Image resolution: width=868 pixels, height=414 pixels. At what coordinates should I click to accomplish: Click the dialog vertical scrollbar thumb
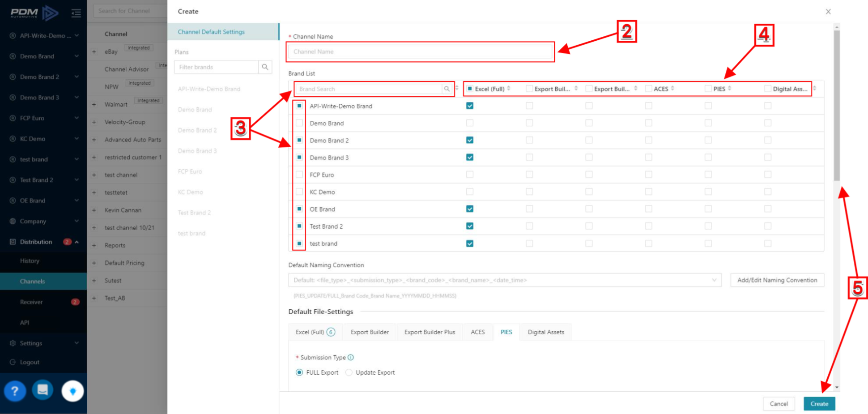[x=837, y=105]
